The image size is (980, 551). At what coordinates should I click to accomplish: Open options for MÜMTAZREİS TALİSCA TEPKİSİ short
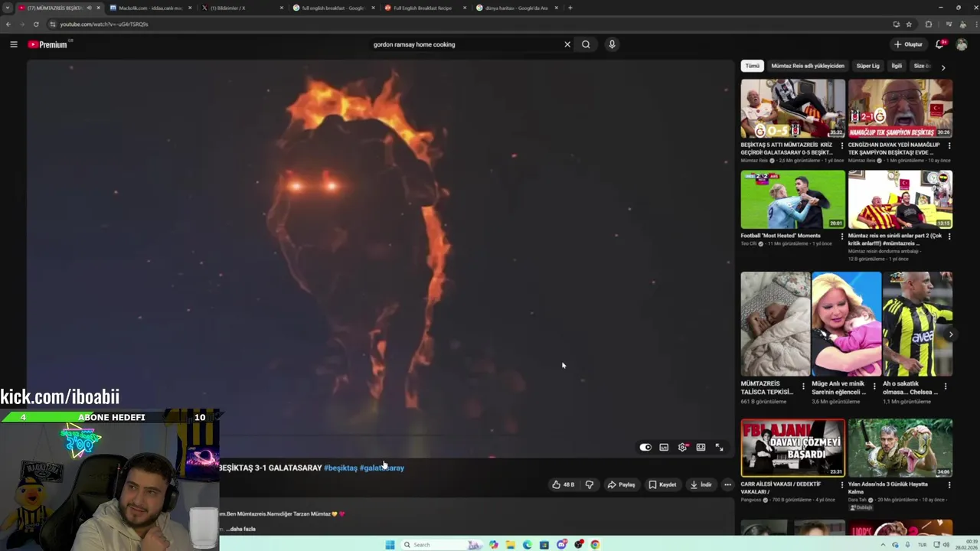(803, 386)
